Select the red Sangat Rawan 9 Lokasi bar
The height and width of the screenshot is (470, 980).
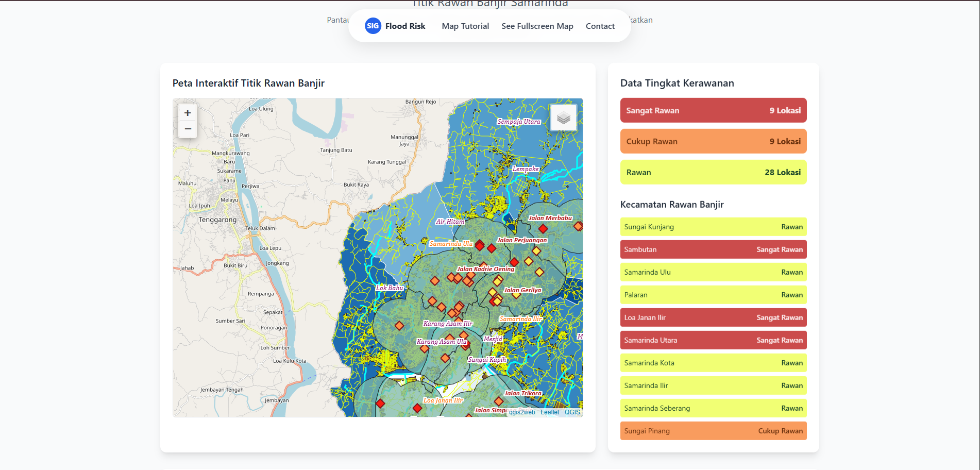pyautogui.click(x=713, y=110)
